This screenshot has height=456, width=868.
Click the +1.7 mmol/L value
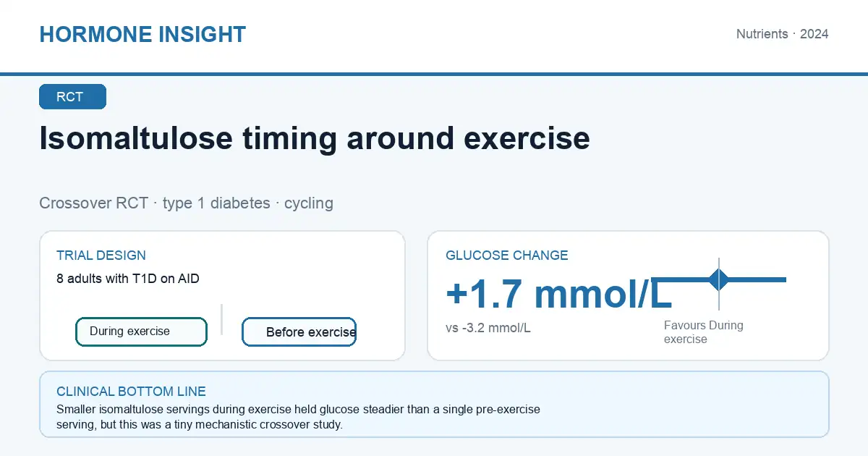click(x=559, y=294)
